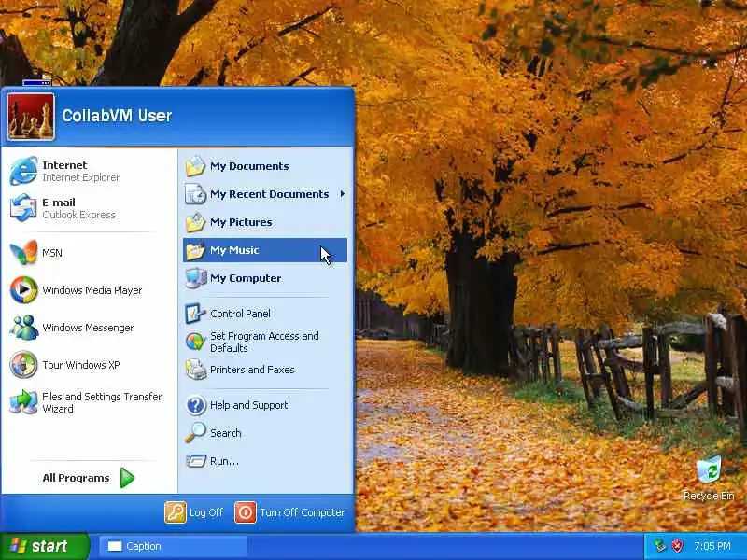Click the Log Off button label
Viewport: 747px width, 560px height.
coord(206,512)
